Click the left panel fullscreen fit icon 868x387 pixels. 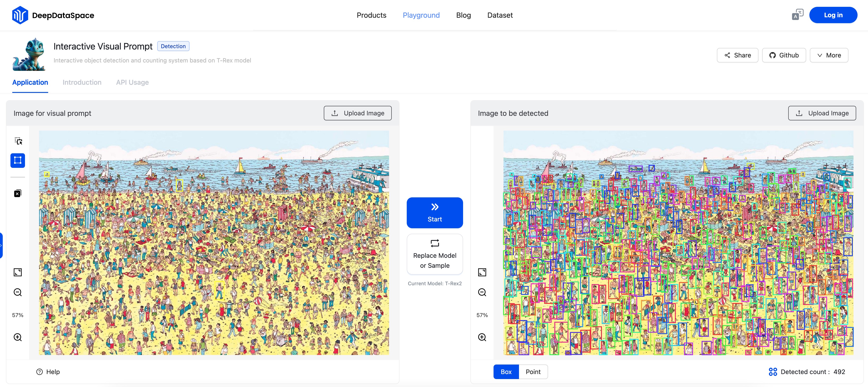[18, 272]
